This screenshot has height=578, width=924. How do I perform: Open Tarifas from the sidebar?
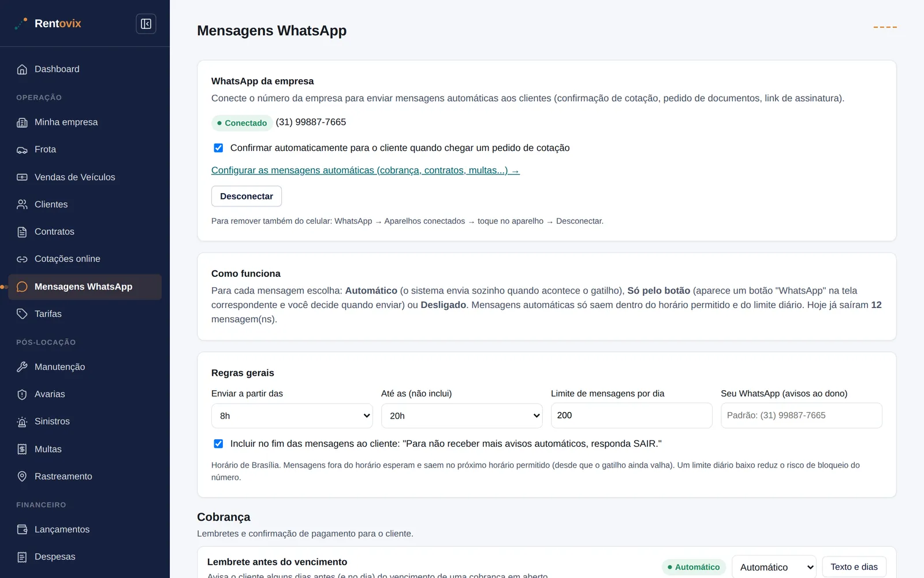[x=85, y=314]
